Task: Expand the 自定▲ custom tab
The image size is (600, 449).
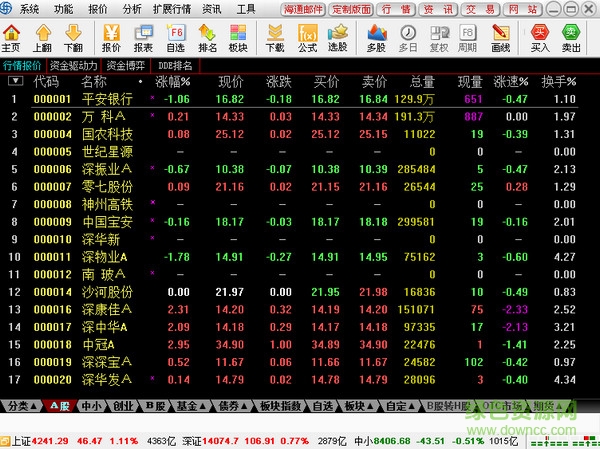Action: pyautogui.click(x=400, y=406)
